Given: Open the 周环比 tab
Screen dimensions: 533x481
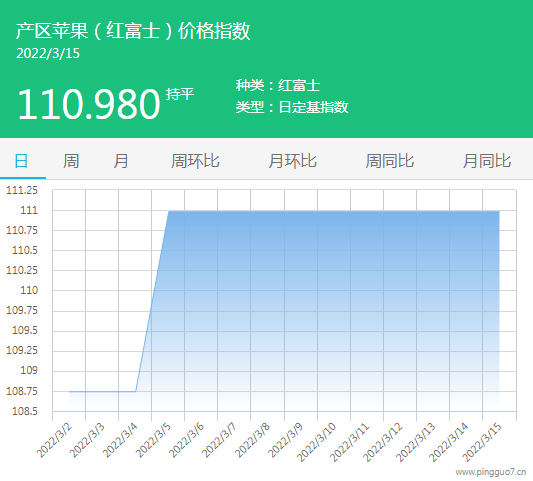Looking at the screenshot, I should pyautogui.click(x=195, y=161).
